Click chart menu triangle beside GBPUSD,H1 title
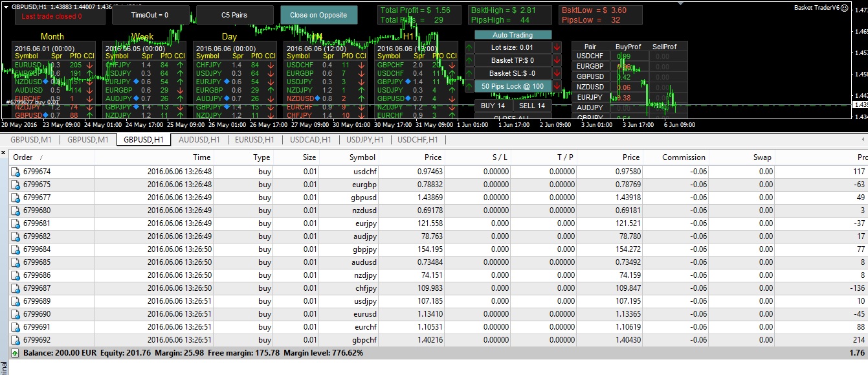 pyautogui.click(x=6, y=6)
